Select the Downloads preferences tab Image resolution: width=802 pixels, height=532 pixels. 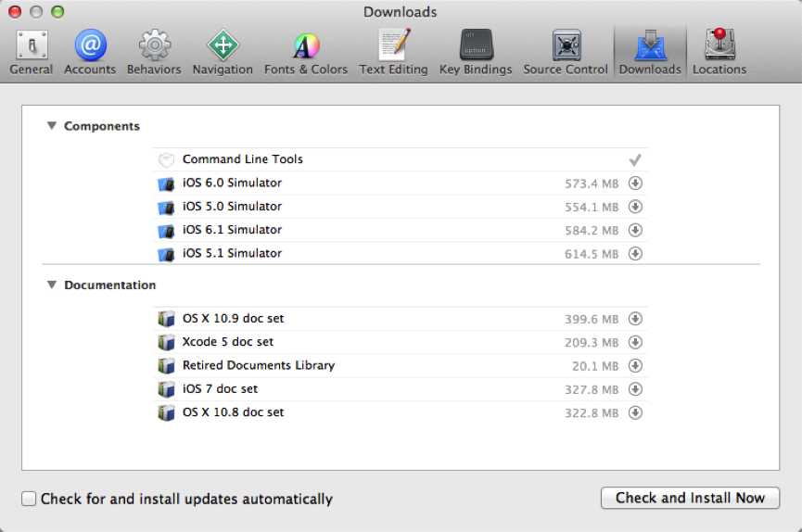tap(650, 52)
